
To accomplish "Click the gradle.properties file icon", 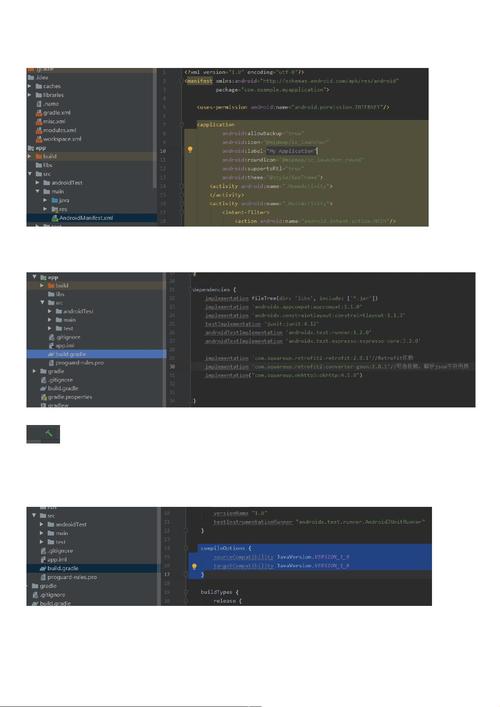I will point(44,397).
